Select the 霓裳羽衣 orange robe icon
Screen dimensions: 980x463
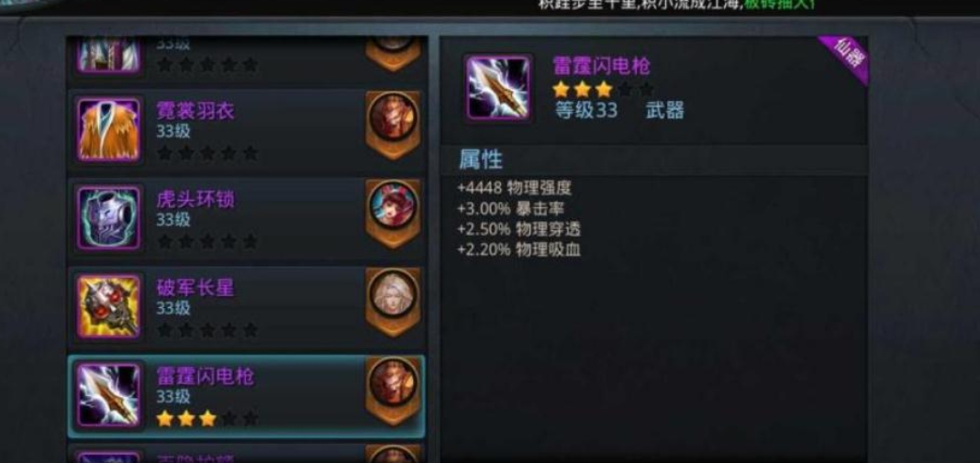tap(109, 130)
